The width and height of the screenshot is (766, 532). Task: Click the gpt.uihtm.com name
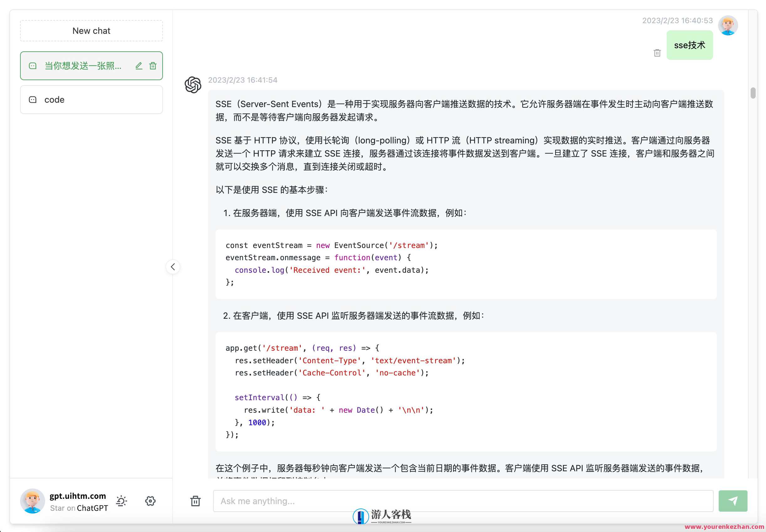pos(78,496)
